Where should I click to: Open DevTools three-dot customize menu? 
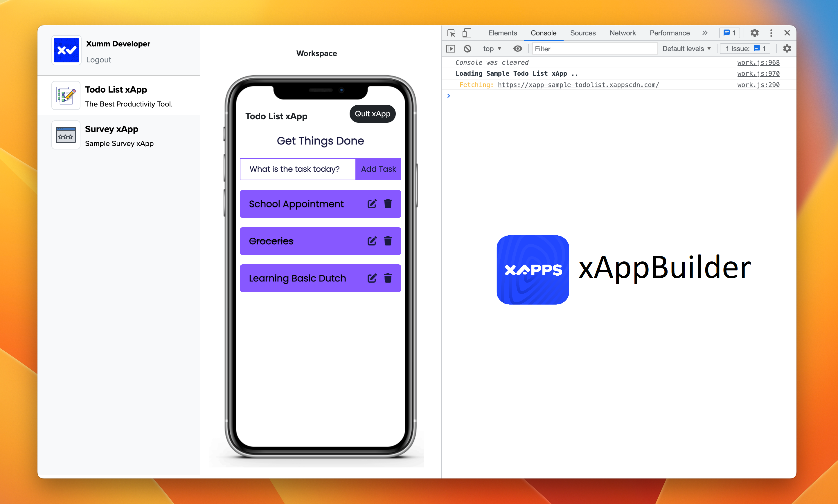tap(771, 33)
